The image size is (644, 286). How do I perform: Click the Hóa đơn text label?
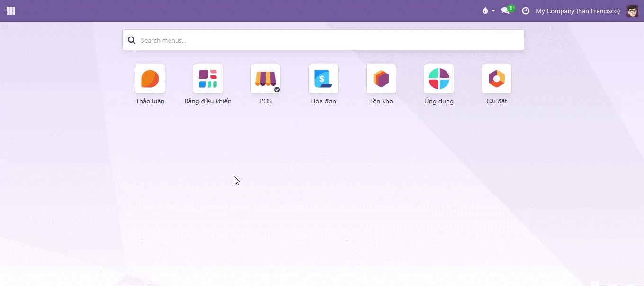pos(323,101)
